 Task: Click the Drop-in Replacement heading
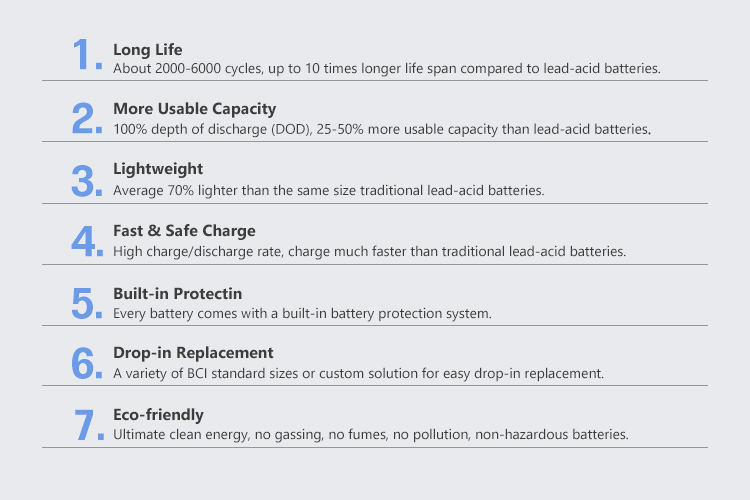193,353
